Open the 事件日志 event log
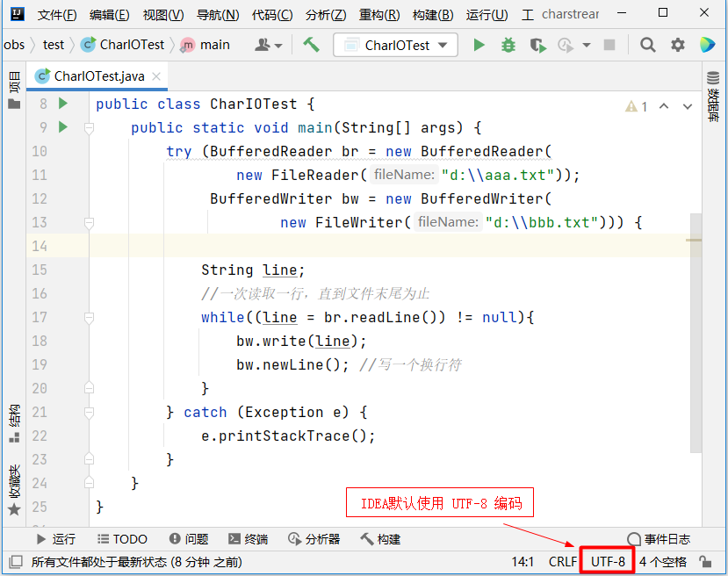Image resolution: width=728 pixels, height=576 pixels. pyautogui.click(x=659, y=539)
